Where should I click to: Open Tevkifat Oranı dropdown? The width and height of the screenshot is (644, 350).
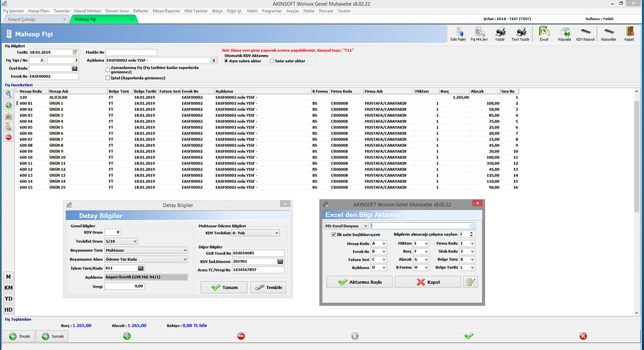coord(134,241)
